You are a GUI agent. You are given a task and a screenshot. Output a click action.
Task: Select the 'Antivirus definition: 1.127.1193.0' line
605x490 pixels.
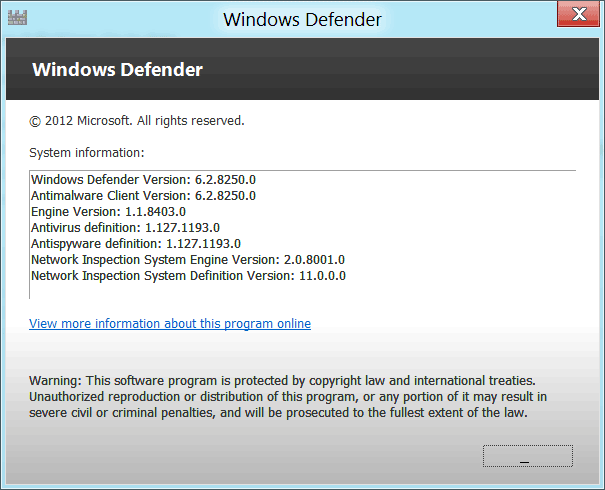point(125,228)
